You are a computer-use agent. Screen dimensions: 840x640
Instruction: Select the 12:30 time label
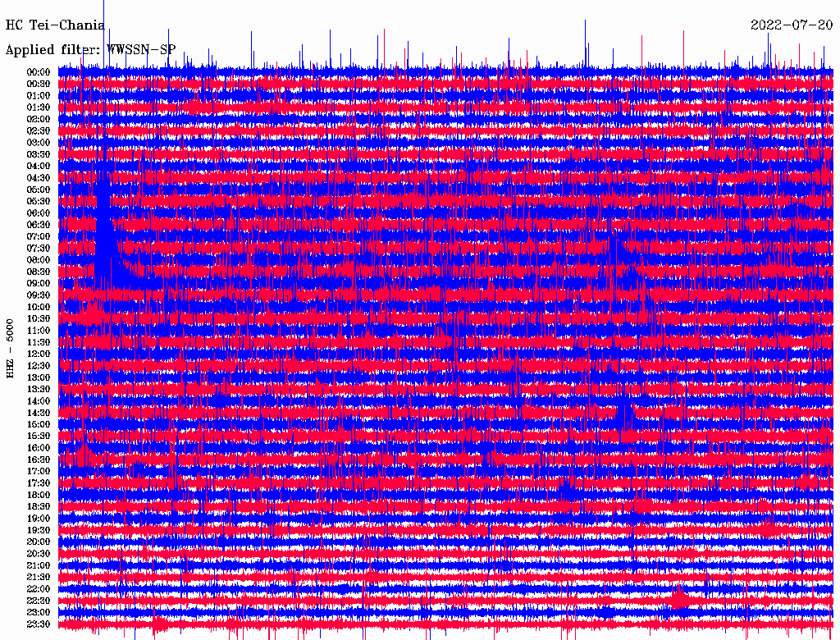(38, 366)
